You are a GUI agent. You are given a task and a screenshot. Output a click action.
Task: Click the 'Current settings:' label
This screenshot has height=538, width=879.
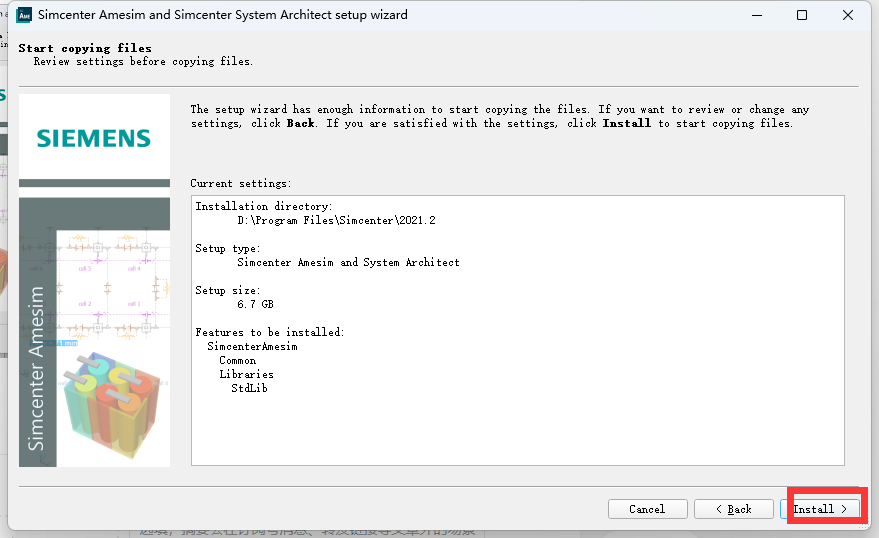point(240,183)
